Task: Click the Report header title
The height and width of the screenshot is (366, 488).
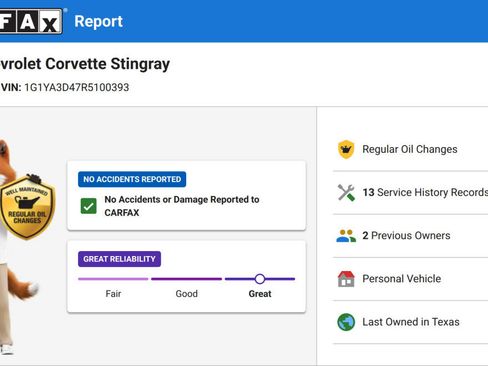Action: (98, 22)
